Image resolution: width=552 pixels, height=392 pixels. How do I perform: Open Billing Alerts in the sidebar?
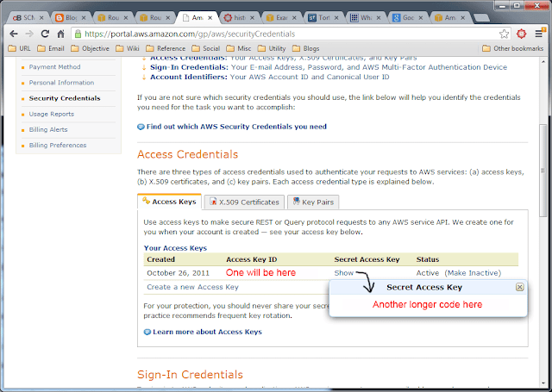[48, 129]
